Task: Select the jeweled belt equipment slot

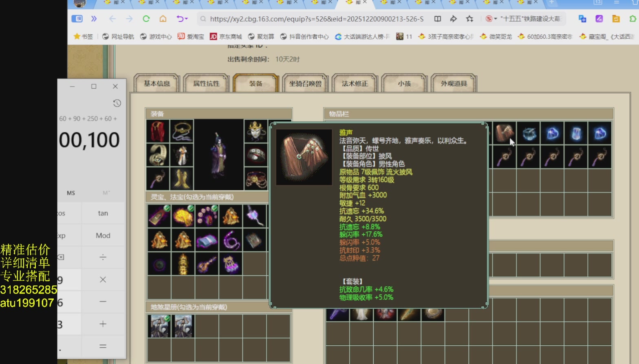Action: pos(256,179)
